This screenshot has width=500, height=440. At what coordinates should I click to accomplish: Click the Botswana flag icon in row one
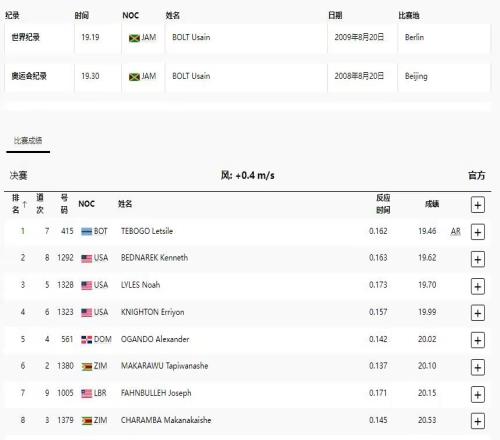click(x=87, y=232)
